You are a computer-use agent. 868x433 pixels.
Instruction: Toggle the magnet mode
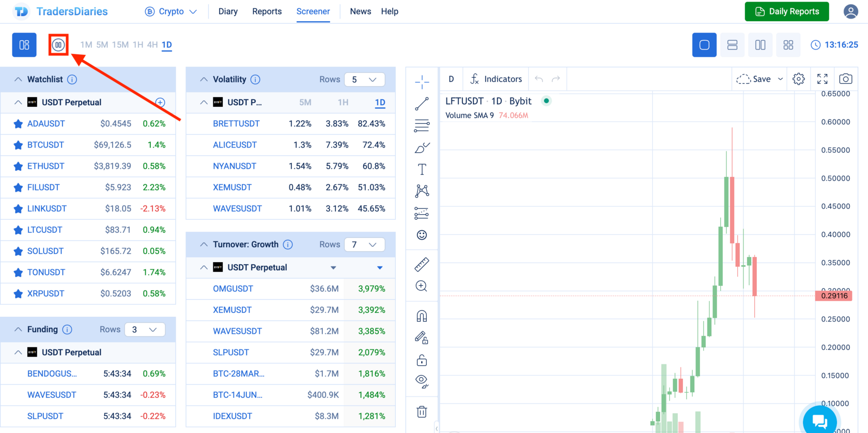pos(422,316)
